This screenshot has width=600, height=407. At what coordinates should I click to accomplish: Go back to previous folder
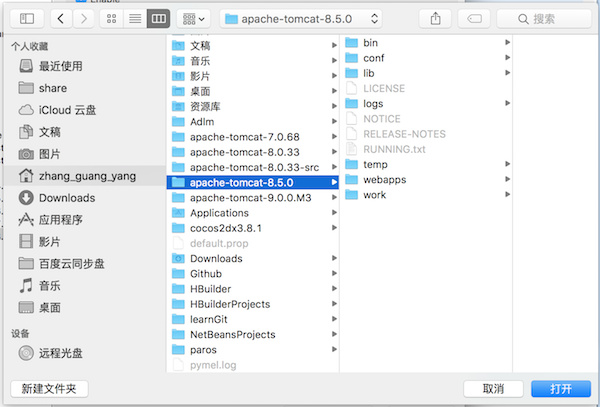(x=60, y=19)
